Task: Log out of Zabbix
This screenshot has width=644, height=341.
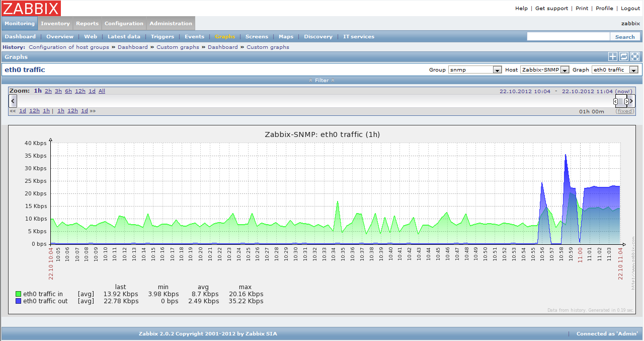Action: [x=630, y=8]
